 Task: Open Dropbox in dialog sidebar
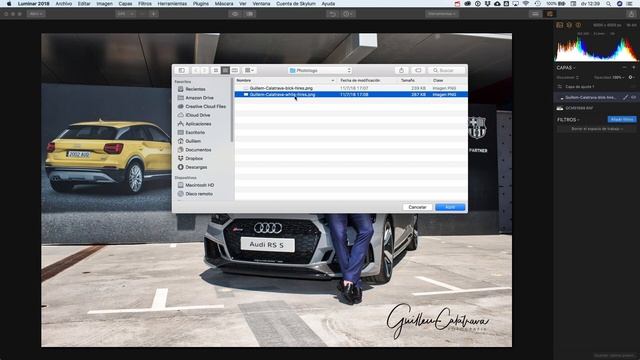tap(194, 158)
